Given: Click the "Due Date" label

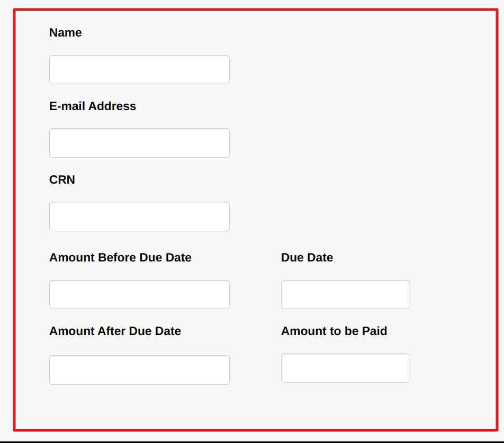Looking at the screenshot, I should click(307, 258).
